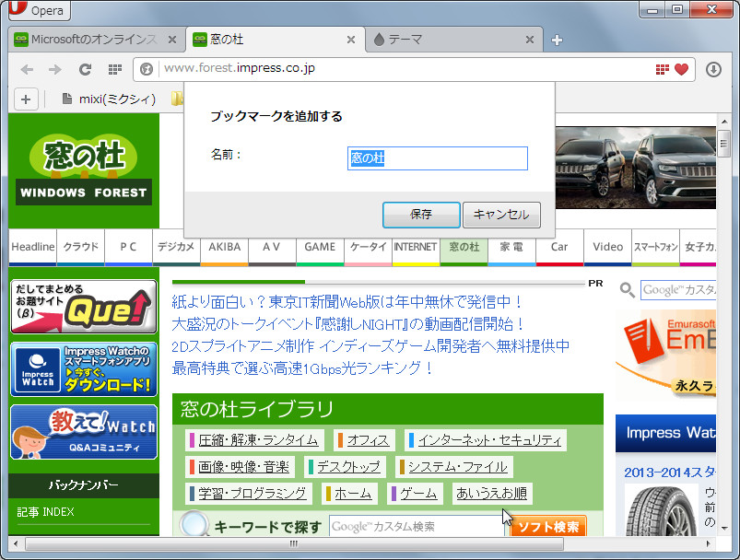Click the plus icon on bookmarks bar
This screenshot has width=740, height=560.
(x=25, y=99)
